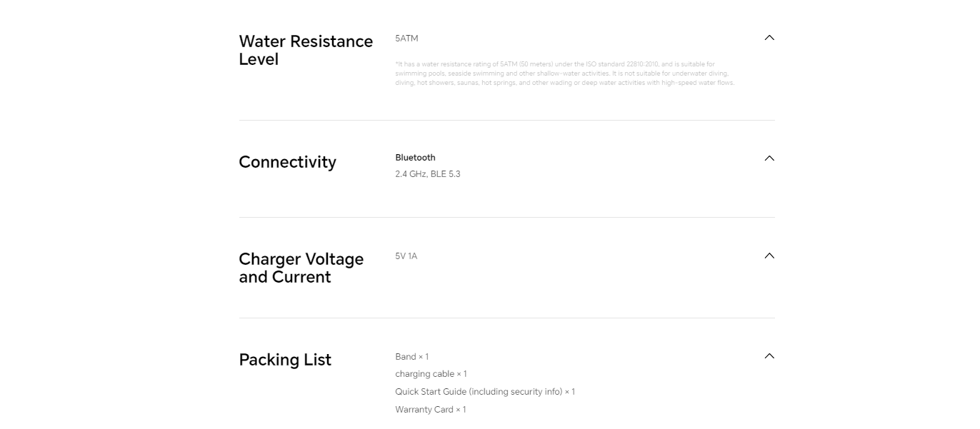
Task: Click the 2.4 GHz, BLE 5.3 text
Action: pyautogui.click(x=428, y=174)
